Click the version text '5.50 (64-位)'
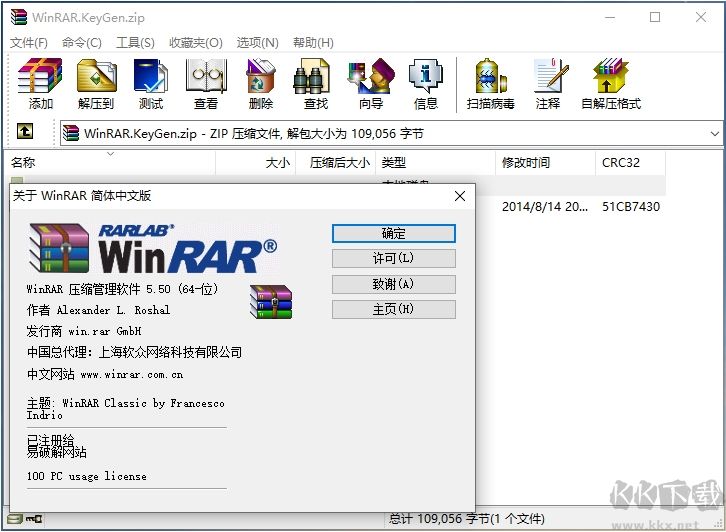The image size is (726, 532). coord(182,289)
